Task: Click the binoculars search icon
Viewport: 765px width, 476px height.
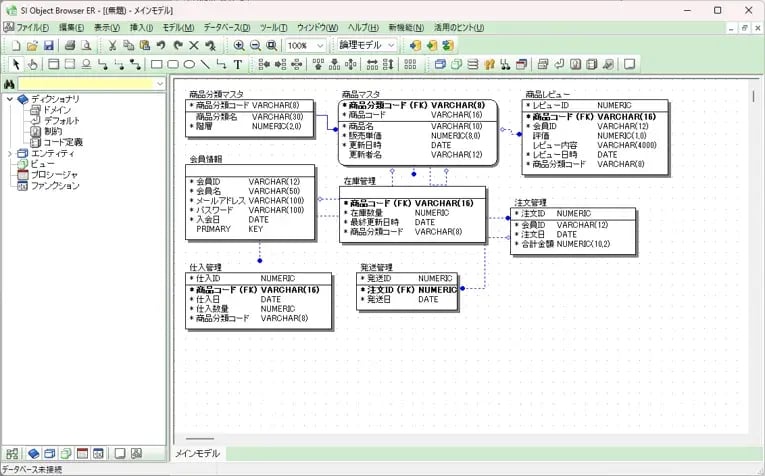Action: pos(9,84)
